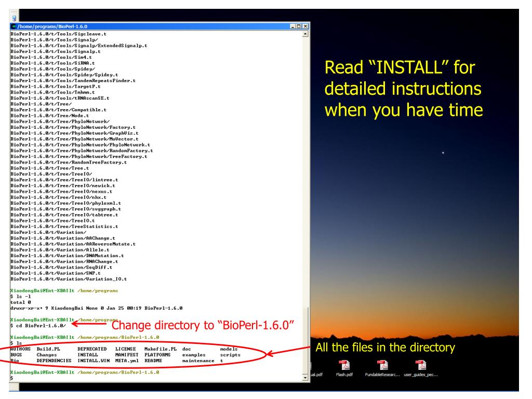The height and width of the screenshot is (399, 532).
Task: Click the Tree/Compatible.t output line
Action: pos(58,110)
